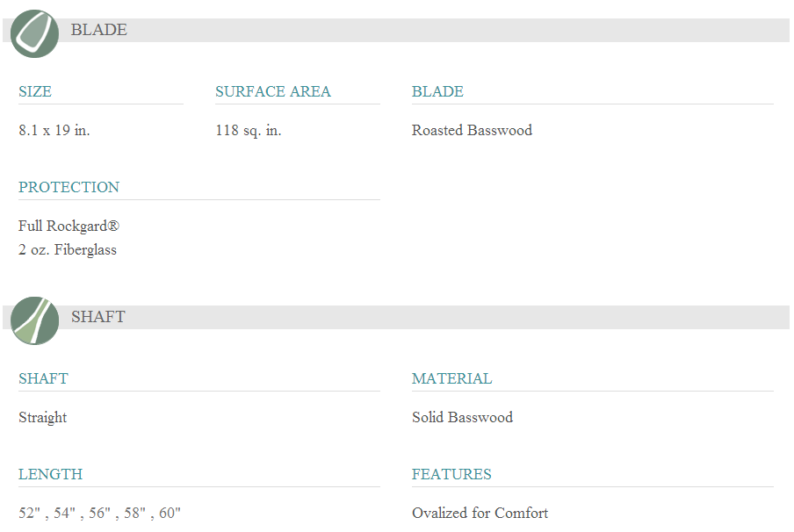Select the SHAFT section header bar title
The height and width of the screenshot is (532, 794).
coord(97,317)
